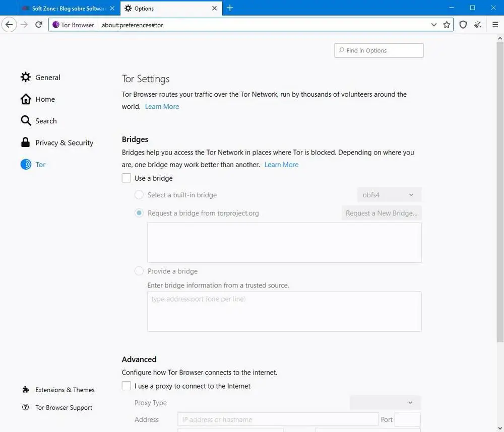Click the Tor onion icon in sidebar
Screen dimensions: 504x432
pos(26,165)
